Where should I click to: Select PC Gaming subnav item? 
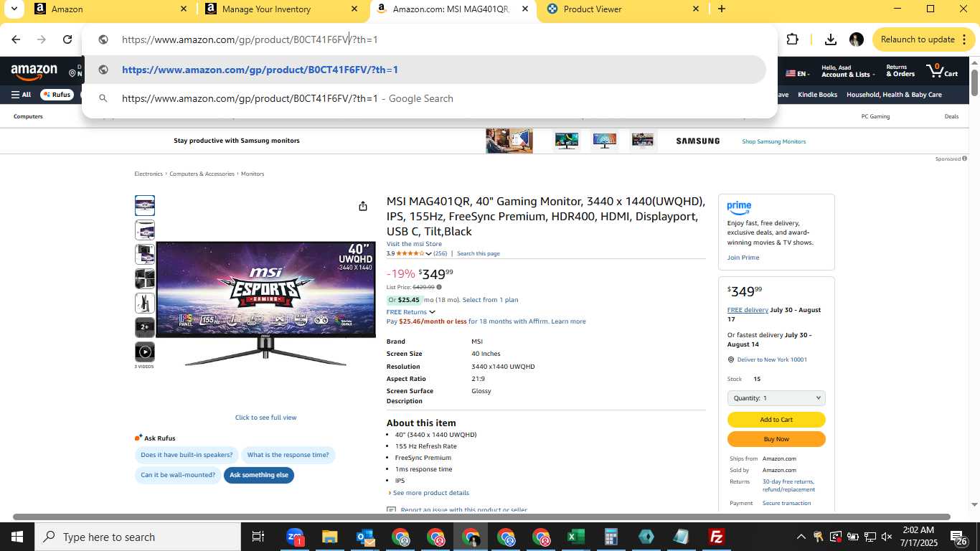[x=875, y=116]
